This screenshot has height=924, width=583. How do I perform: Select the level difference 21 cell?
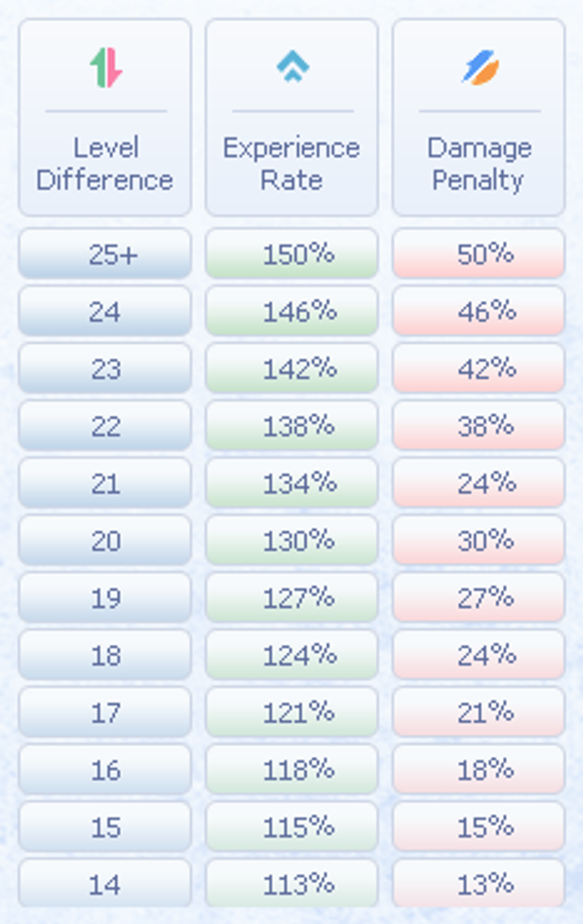point(105,483)
